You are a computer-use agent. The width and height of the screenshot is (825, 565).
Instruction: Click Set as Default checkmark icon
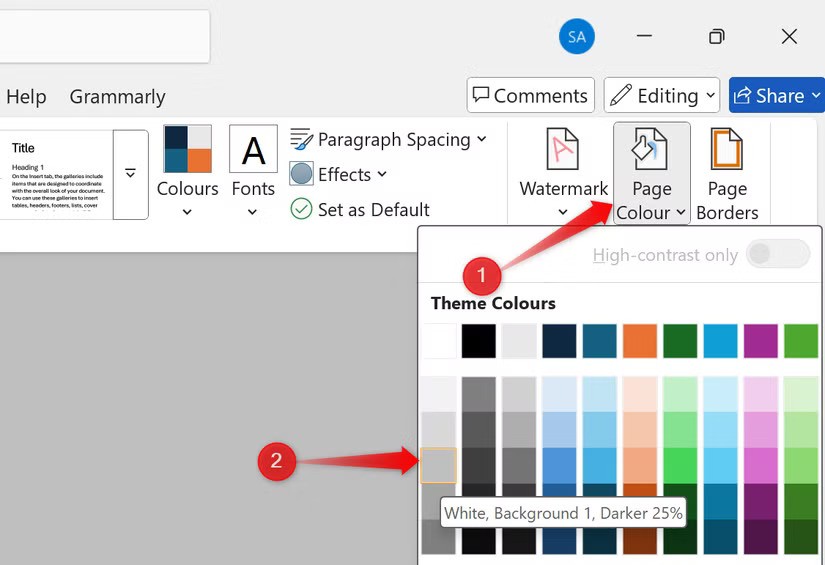301,209
